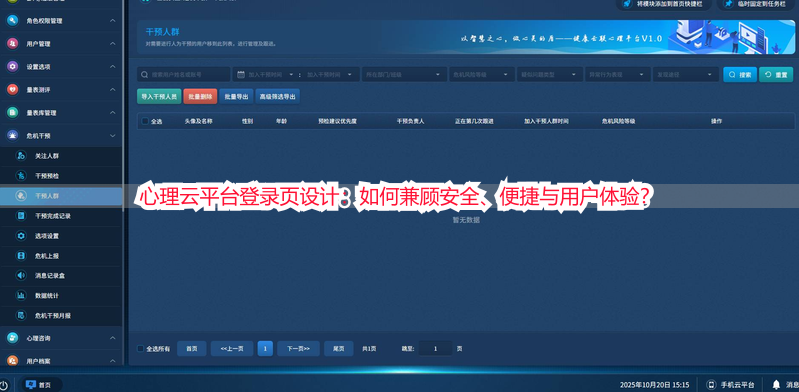799x392 pixels.
Task: Tick the 全选所有 checkbox near pagination
Action: pyautogui.click(x=141, y=349)
